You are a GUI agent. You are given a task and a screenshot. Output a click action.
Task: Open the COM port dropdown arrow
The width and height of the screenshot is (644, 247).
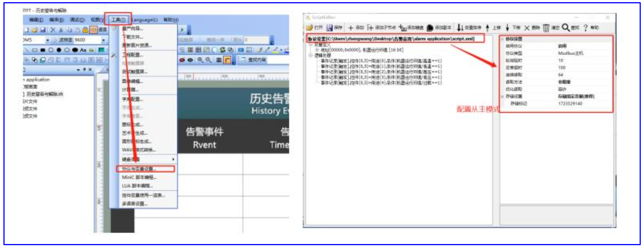click(48, 40)
